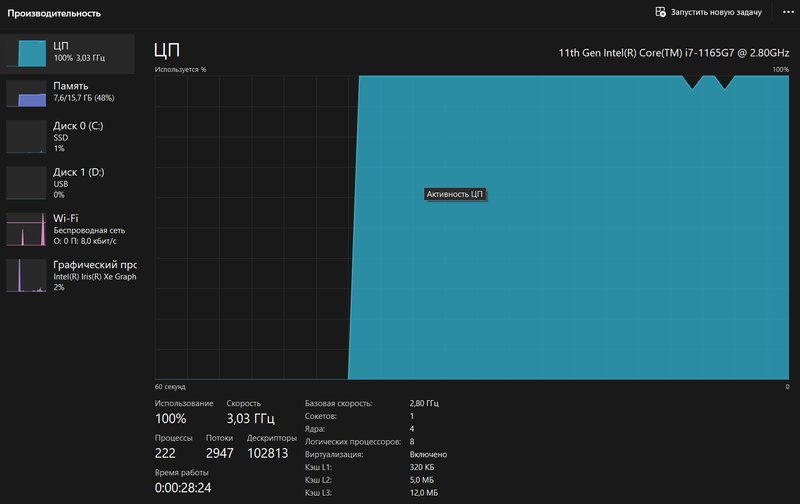Click the Использование 100% value
This screenshot has height=504, width=800.
[x=171, y=418]
